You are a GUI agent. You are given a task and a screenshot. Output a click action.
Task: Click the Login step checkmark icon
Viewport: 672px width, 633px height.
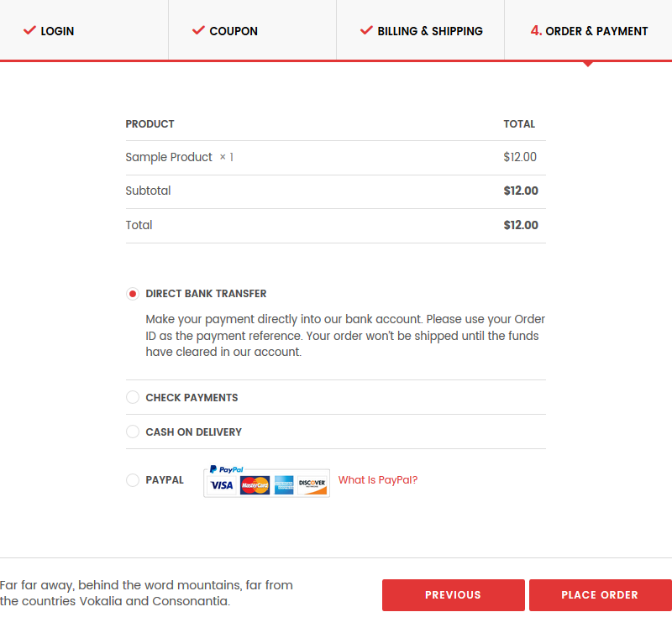[x=29, y=30]
